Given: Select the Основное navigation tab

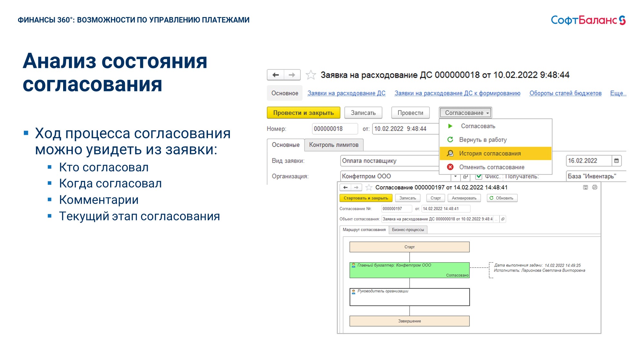Looking at the screenshot, I should [285, 93].
